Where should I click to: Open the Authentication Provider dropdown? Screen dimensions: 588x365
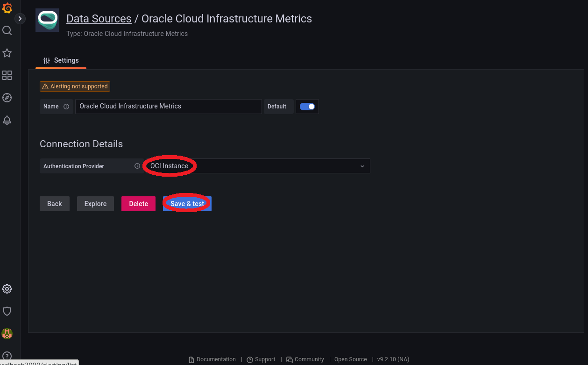click(x=256, y=166)
